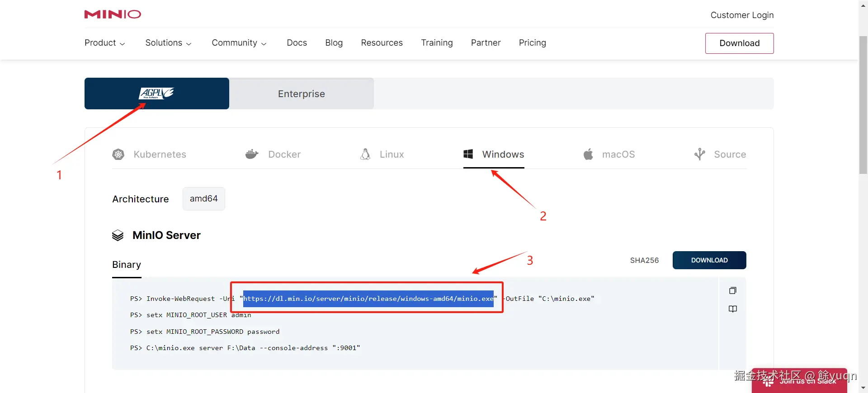868x393 pixels.
Task: Open the Docs page
Action: pos(297,43)
